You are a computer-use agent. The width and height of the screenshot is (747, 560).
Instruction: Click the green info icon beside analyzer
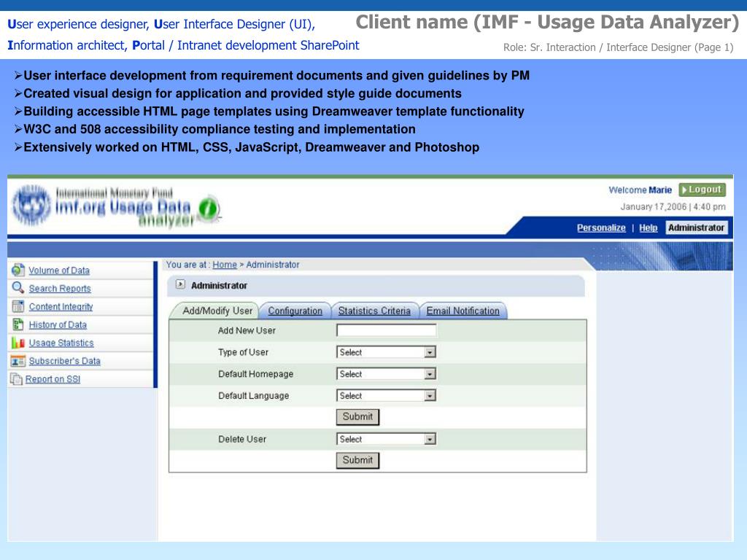pyautogui.click(x=208, y=209)
